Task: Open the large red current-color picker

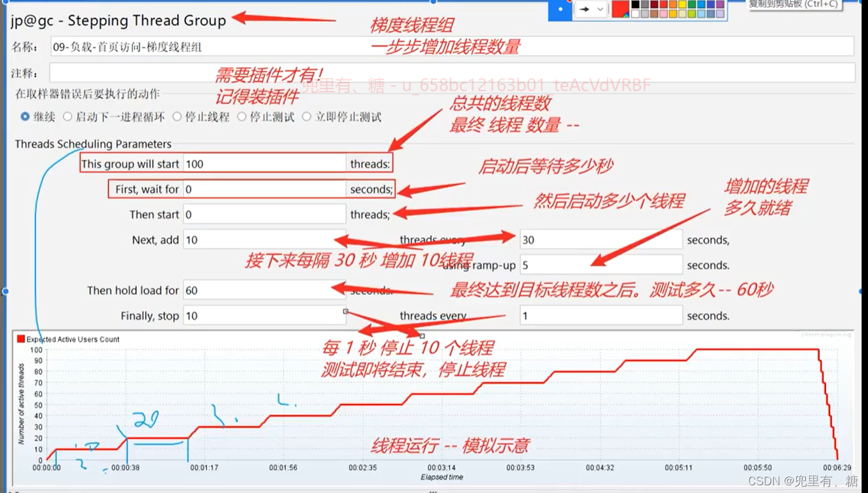Action: [620, 9]
